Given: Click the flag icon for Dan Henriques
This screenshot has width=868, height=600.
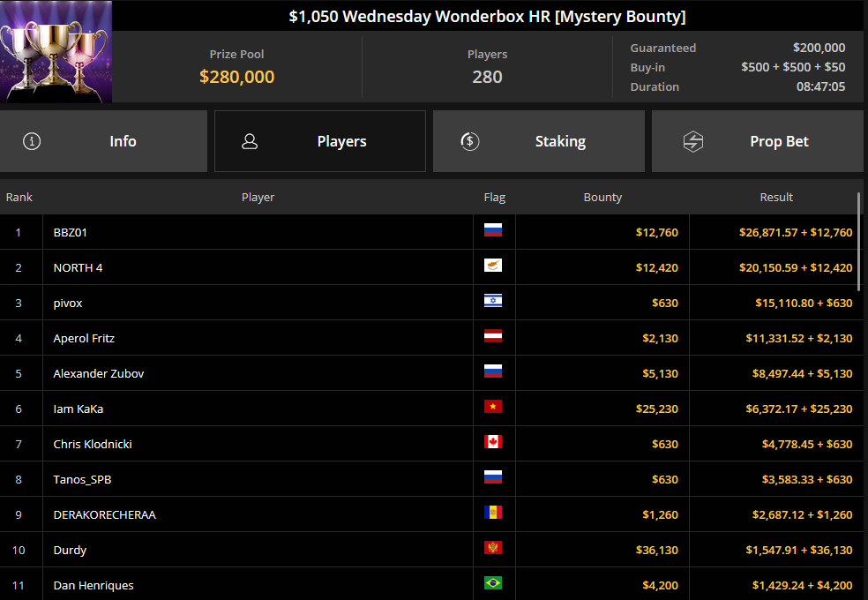Looking at the screenshot, I should [493, 583].
